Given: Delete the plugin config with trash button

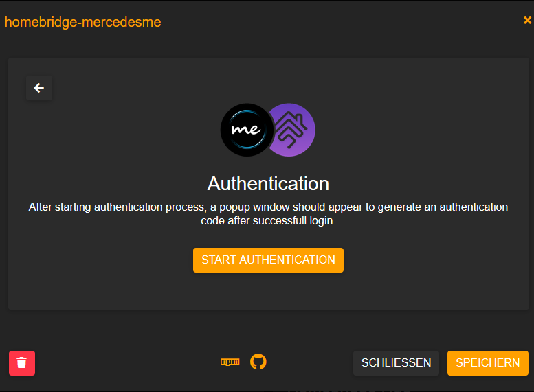Looking at the screenshot, I should coord(22,362).
